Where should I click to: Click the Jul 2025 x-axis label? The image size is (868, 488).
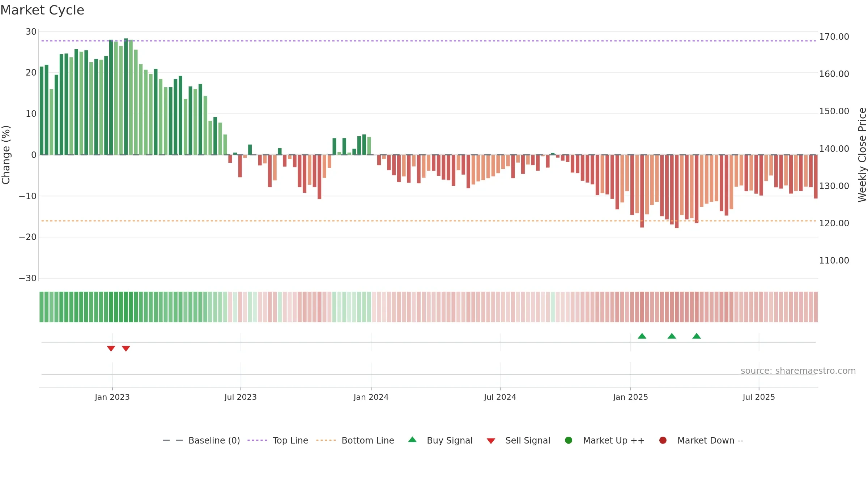759,397
